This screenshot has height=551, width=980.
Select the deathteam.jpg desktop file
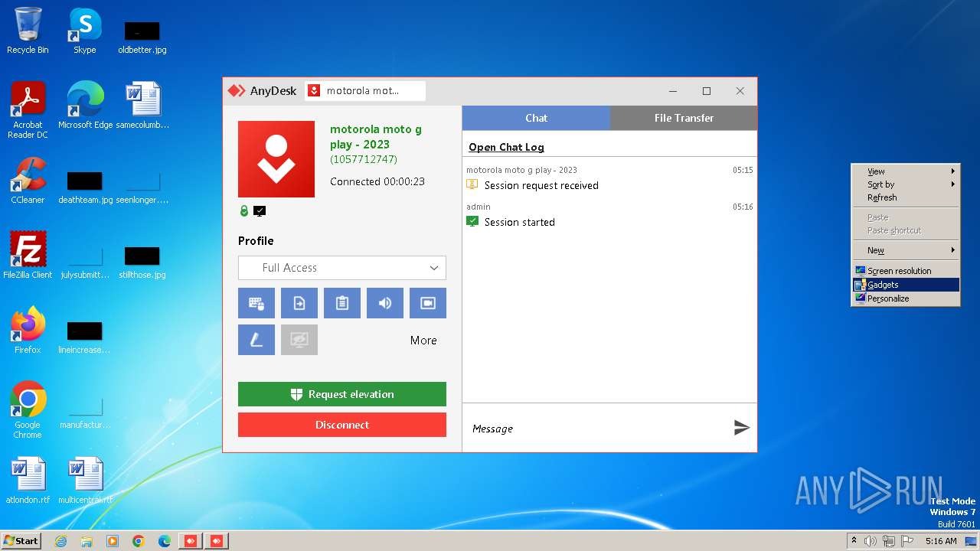coord(85,187)
